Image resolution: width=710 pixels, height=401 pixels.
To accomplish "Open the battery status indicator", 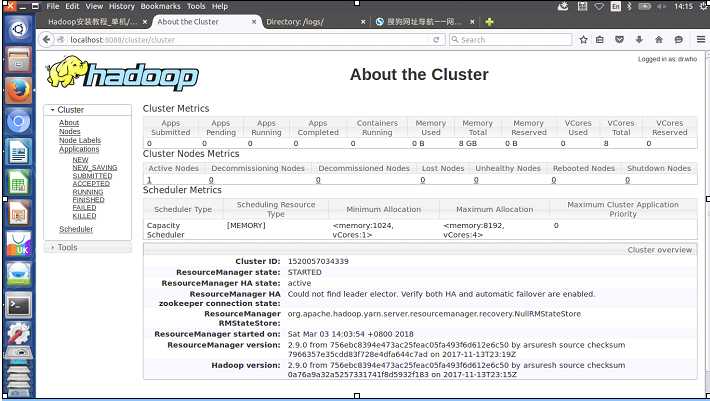I will (644, 6).
